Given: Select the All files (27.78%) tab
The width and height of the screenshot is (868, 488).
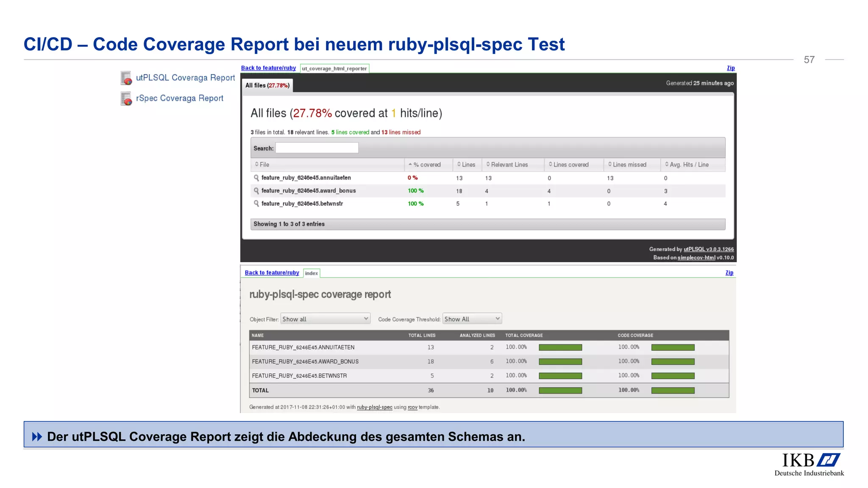Looking at the screenshot, I should (267, 86).
